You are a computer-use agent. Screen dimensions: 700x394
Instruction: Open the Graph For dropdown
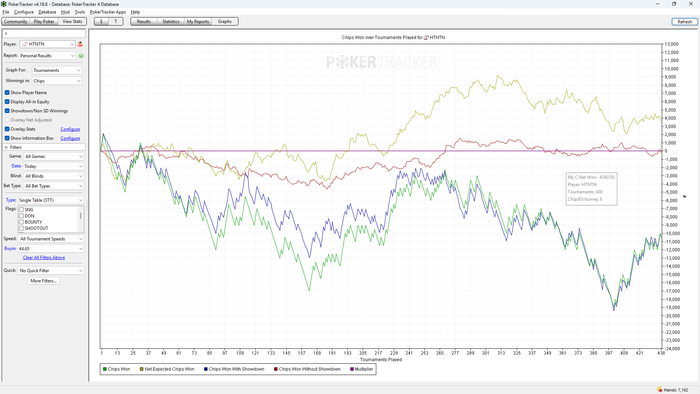click(57, 70)
